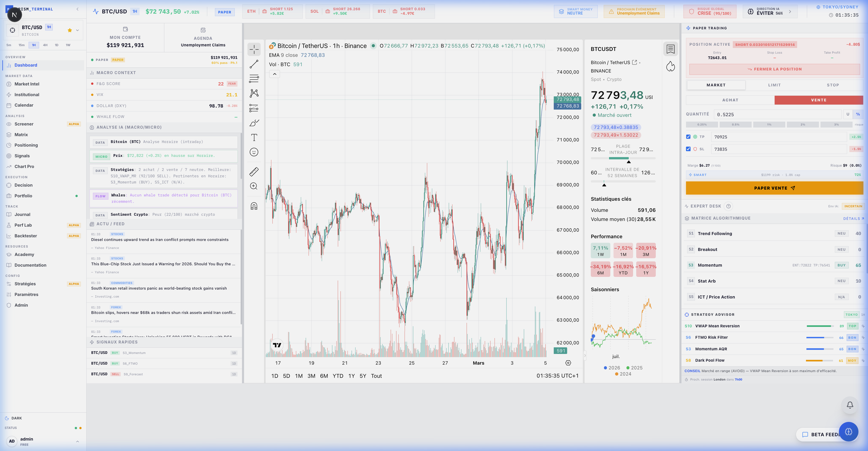The height and width of the screenshot is (451, 868).
Task: Open chart zoom-in tool
Action: point(254,186)
